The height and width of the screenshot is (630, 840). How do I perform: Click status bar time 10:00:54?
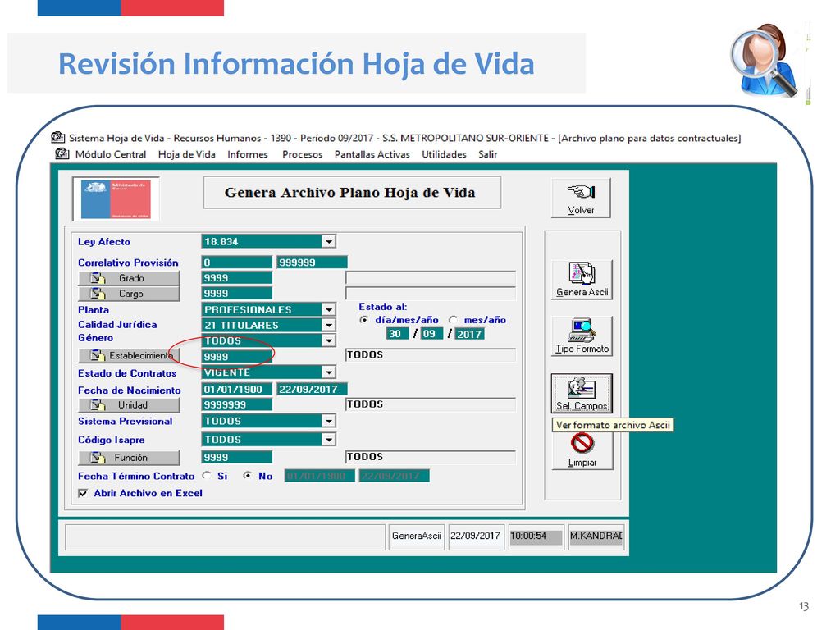click(x=535, y=536)
